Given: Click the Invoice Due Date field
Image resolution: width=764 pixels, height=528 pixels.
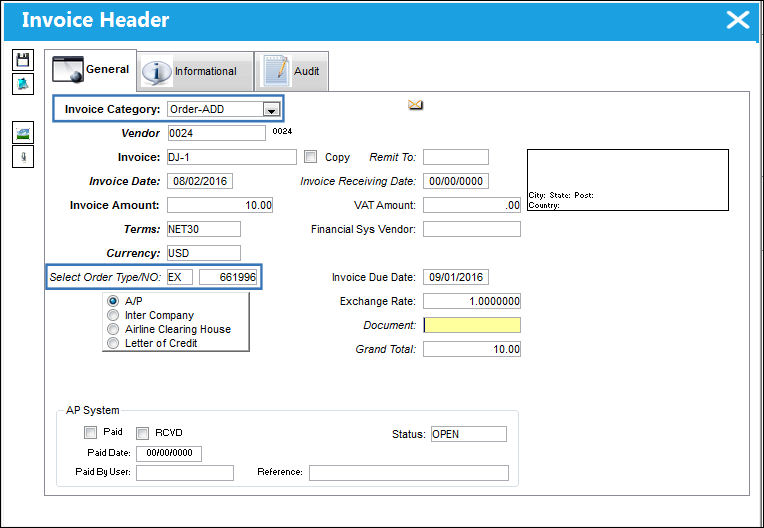Looking at the screenshot, I should coord(456,277).
